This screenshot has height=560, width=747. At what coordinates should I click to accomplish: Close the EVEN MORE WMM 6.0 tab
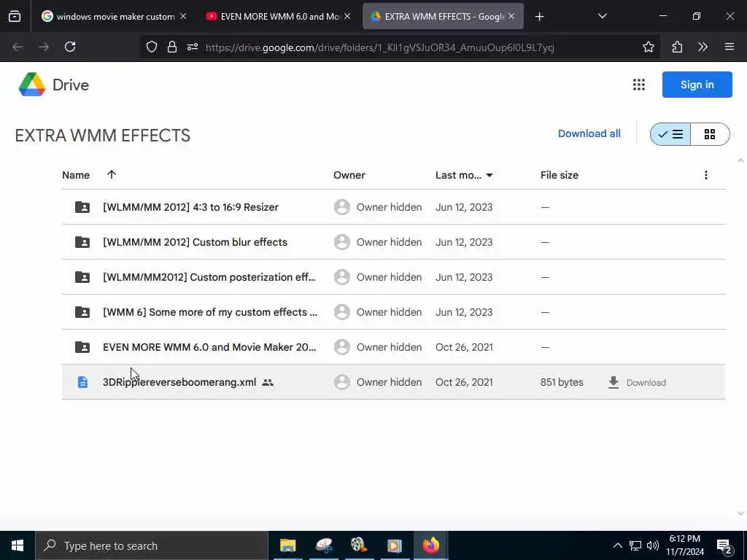(x=347, y=17)
